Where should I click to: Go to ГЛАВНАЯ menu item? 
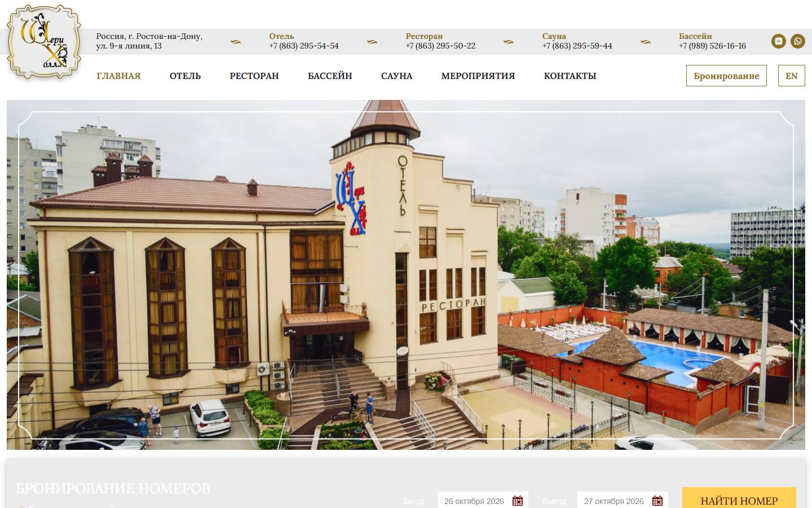click(x=118, y=76)
